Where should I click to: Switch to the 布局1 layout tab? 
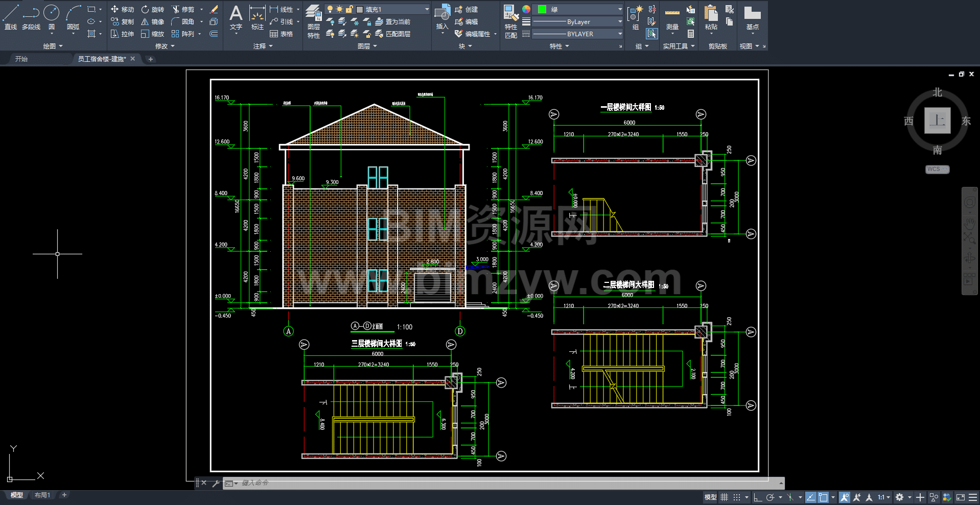(42, 495)
